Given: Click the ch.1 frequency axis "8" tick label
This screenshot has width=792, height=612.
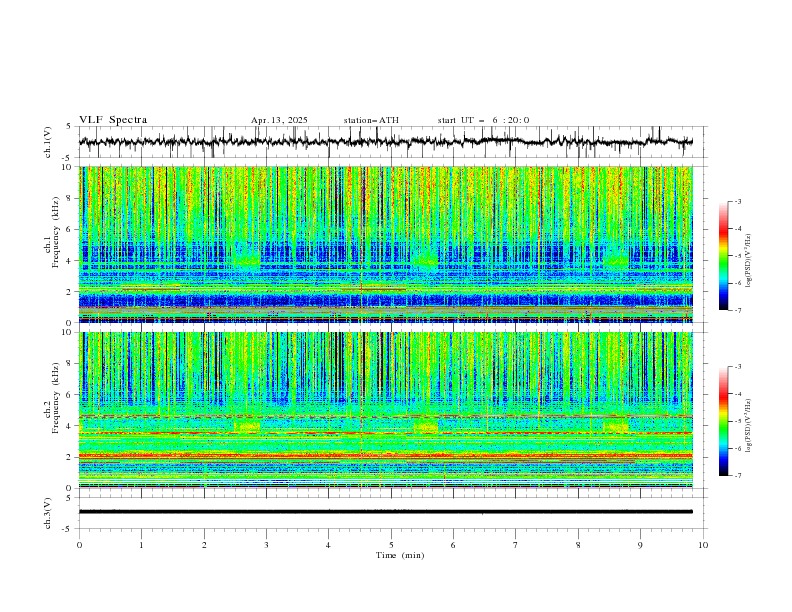Looking at the screenshot, I should 71,198.
